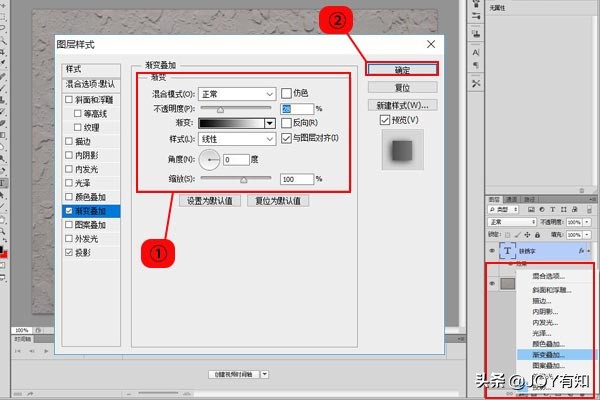The image size is (600, 400).
Task: Click the 确定 (OK) button
Action: click(x=402, y=70)
